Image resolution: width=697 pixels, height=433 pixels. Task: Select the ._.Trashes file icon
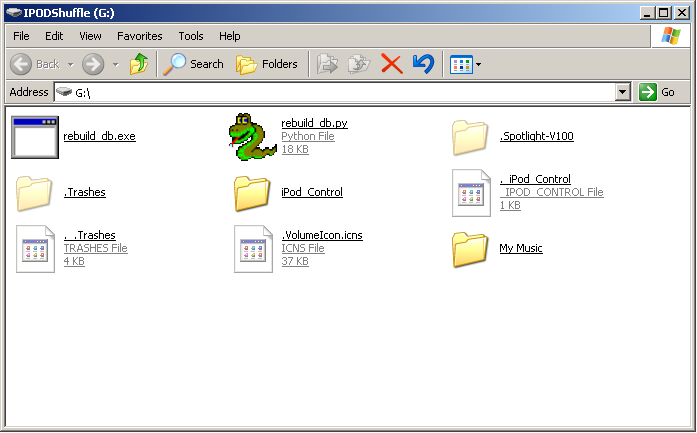35,249
